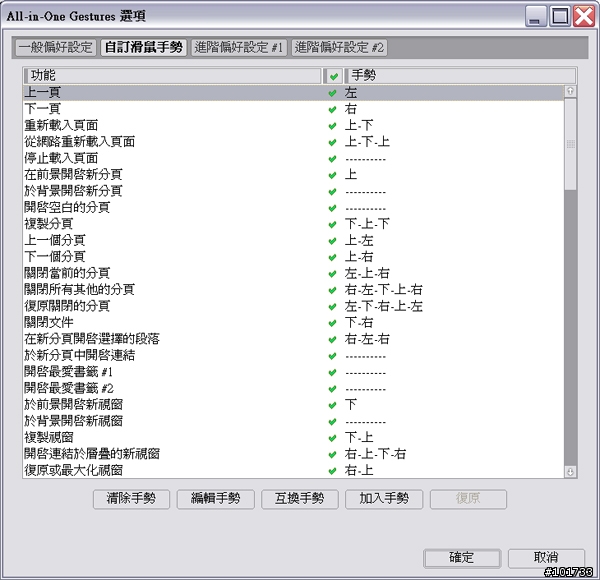Toggle checkmark for 於新分頁中開啟連結 row
The image size is (600, 580).
[x=332, y=356]
